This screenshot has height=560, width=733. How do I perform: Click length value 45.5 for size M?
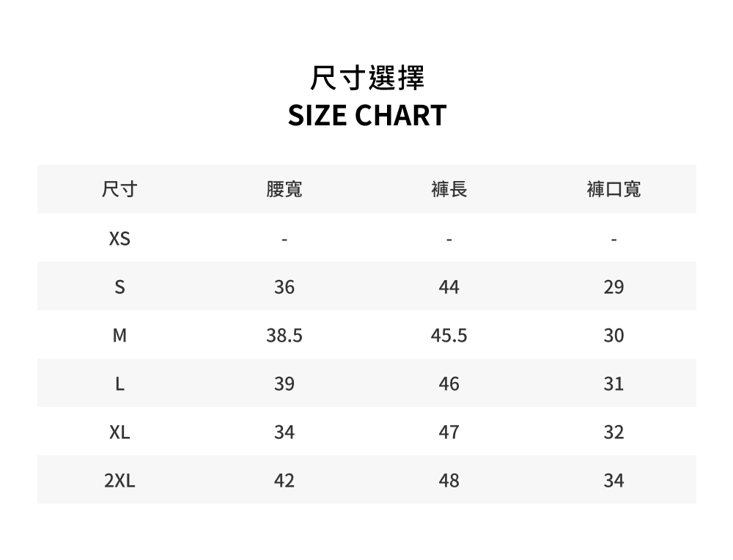click(449, 336)
